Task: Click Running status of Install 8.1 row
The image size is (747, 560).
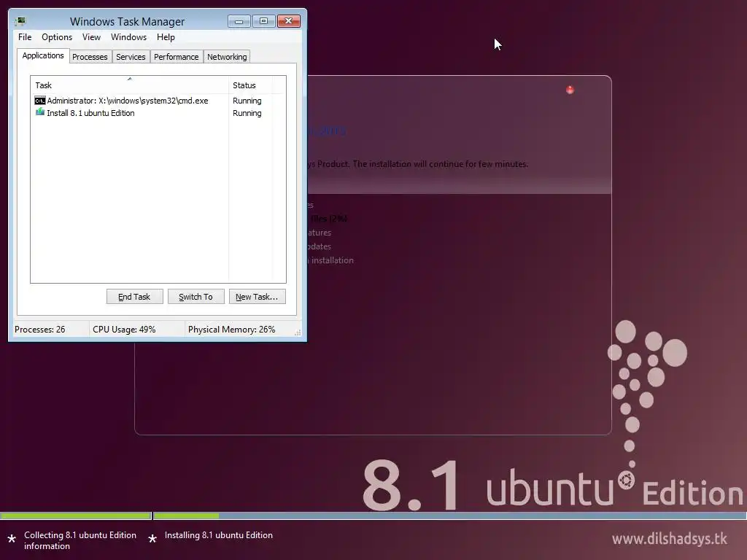Action: point(247,113)
